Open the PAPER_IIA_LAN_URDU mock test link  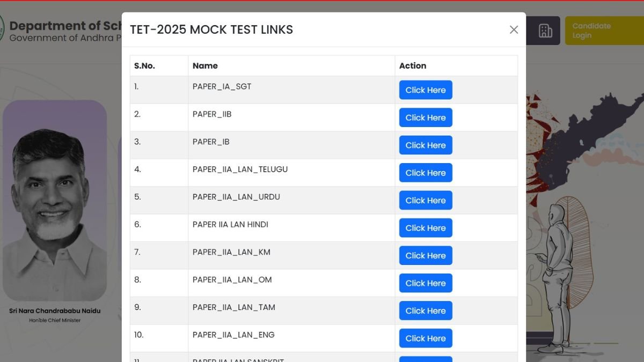click(x=425, y=200)
